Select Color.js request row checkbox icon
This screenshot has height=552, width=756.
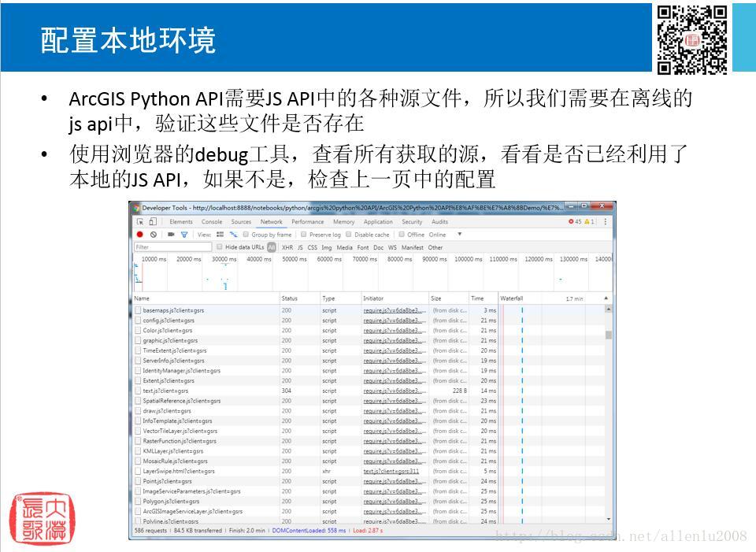click(139, 330)
